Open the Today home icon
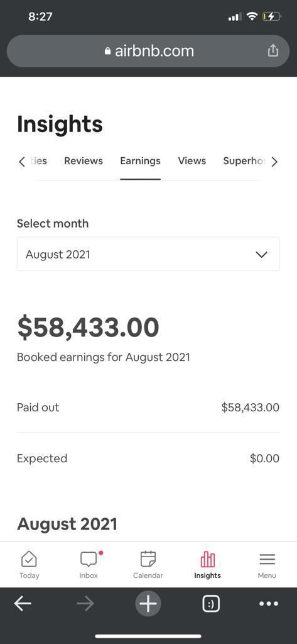The height and width of the screenshot is (644, 297). pos(29,559)
